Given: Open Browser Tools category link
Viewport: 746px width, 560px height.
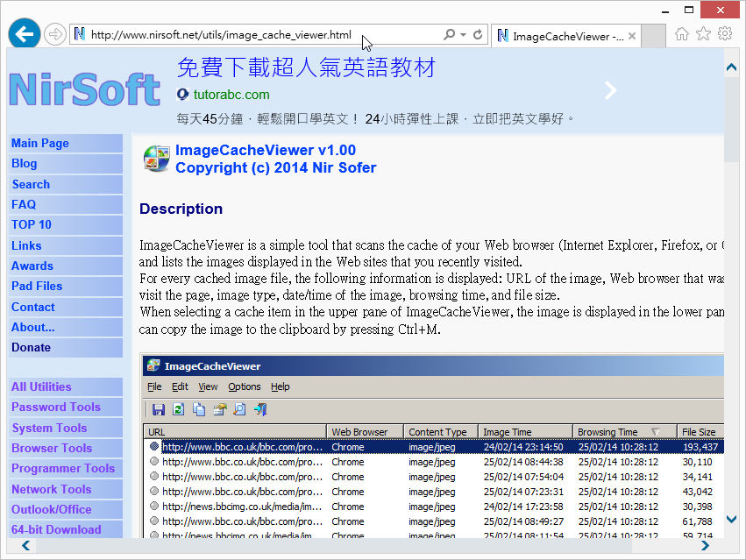Looking at the screenshot, I should tap(66, 448).
